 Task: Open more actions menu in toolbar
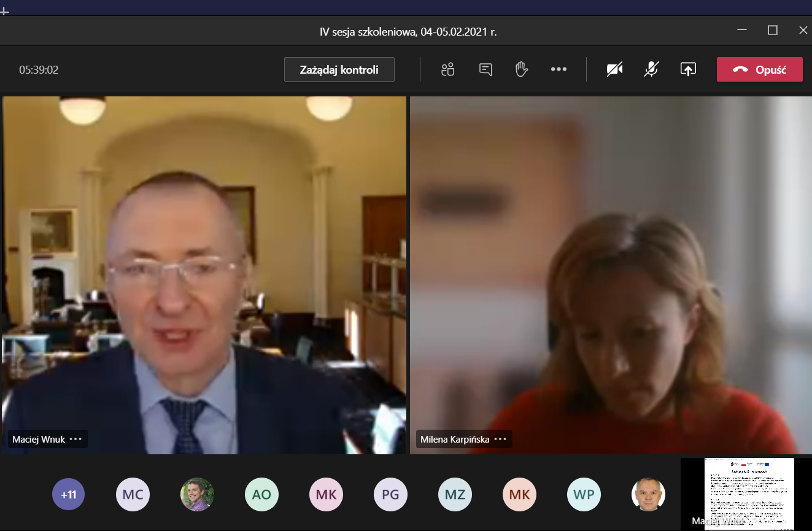point(559,69)
